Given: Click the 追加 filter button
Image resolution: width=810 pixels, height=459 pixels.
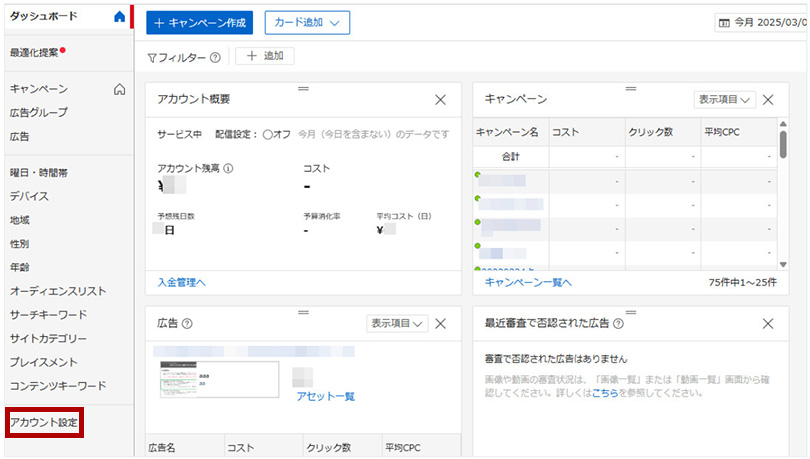Looking at the screenshot, I should coord(265,56).
